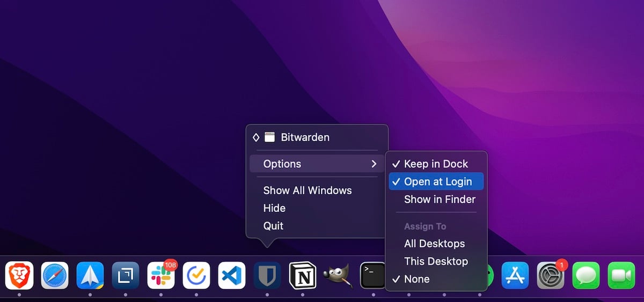Viewport: 644px width, 302px height.
Task: Toggle Keep in Dock option
Action: coord(436,164)
